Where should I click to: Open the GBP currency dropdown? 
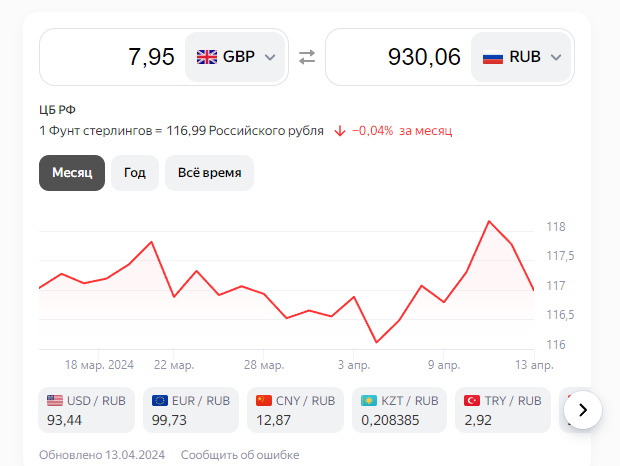pyautogui.click(x=236, y=57)
